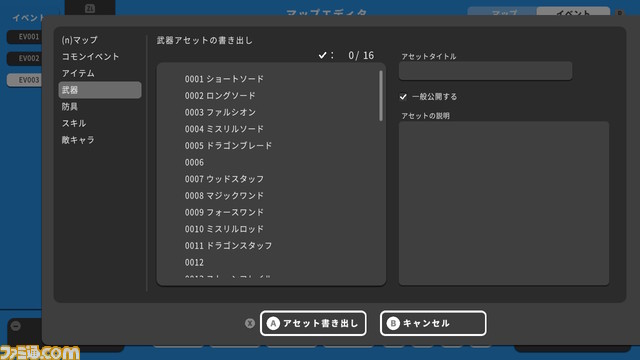Click the weapon list scrollbar

pos(381,96)
